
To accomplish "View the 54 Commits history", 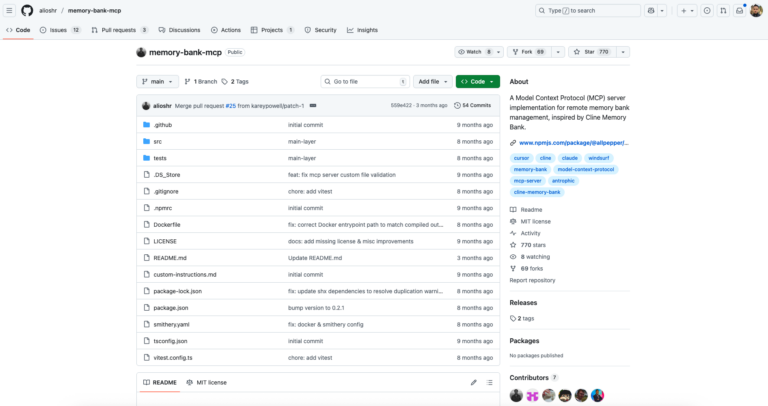I will point(473,105).
